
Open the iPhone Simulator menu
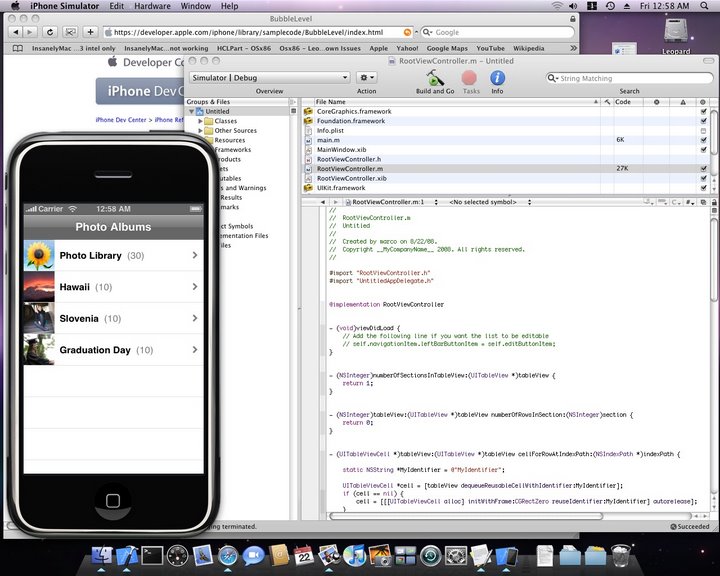coord(64,6)
